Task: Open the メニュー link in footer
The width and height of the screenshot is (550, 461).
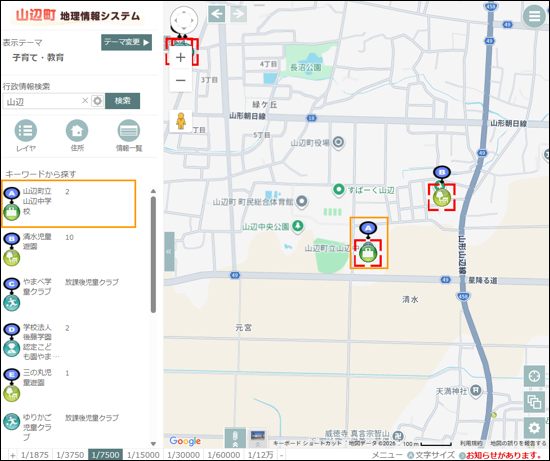Action: pyautogui.click(x=387, y=455)
